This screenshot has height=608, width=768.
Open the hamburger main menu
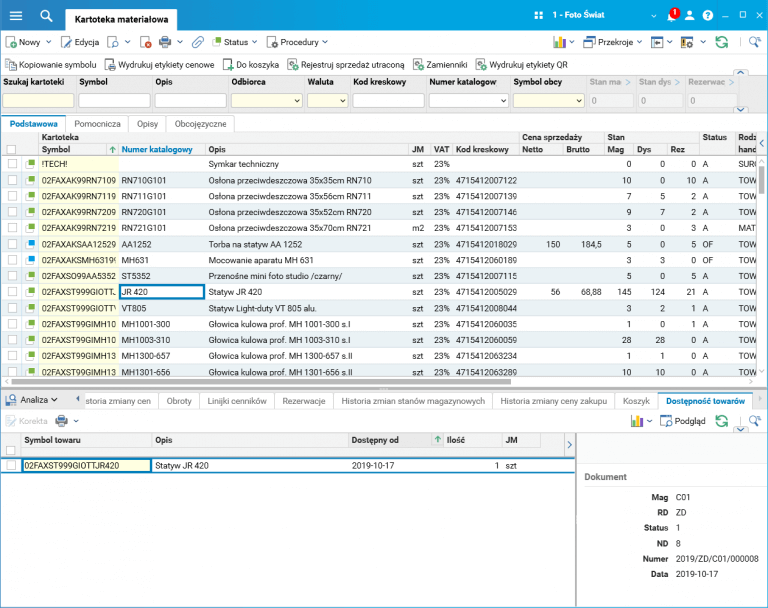point(15,16)
